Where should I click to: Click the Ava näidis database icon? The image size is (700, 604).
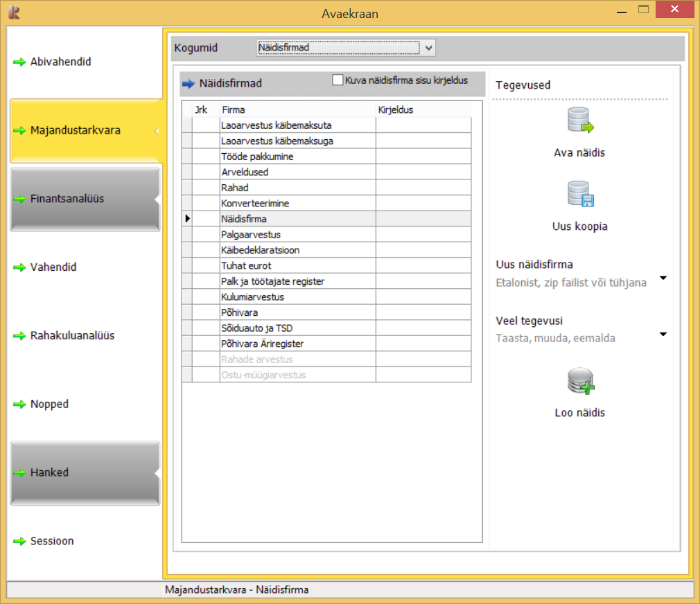point(580,121)
